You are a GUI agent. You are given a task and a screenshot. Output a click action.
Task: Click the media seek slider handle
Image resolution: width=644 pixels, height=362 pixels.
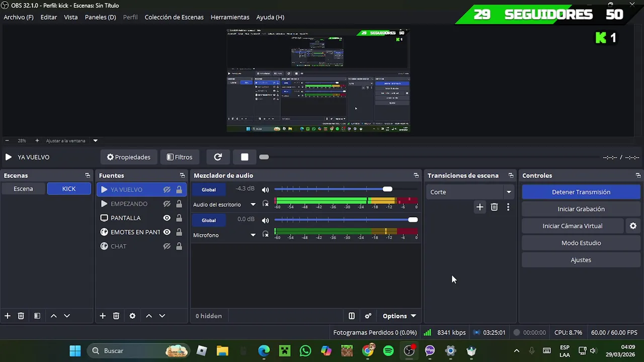pyautogui.click(x=264, y=157)
